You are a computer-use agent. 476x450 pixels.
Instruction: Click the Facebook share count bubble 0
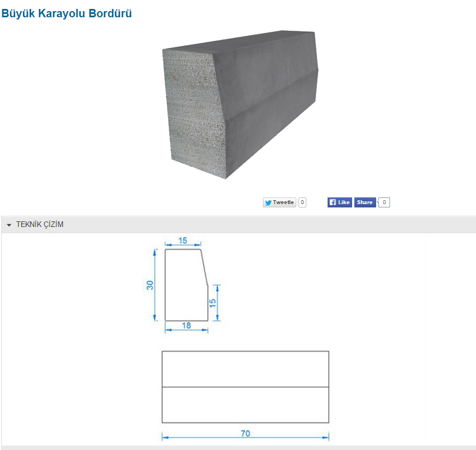tap(384, 202)
